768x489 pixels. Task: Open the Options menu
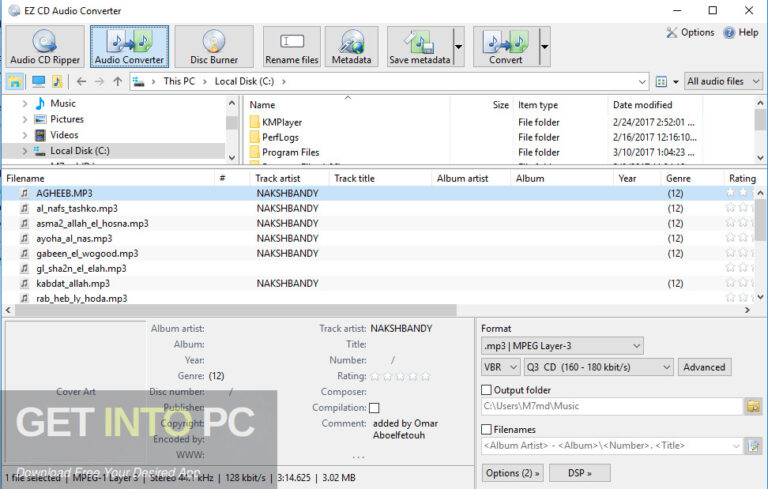click(x=691, y=32)
